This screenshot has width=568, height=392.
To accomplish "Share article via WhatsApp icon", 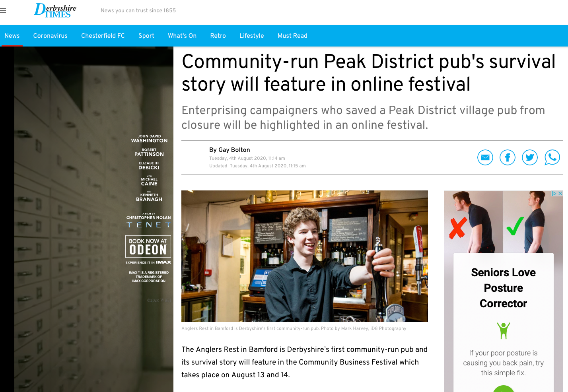I will point(552,157).
